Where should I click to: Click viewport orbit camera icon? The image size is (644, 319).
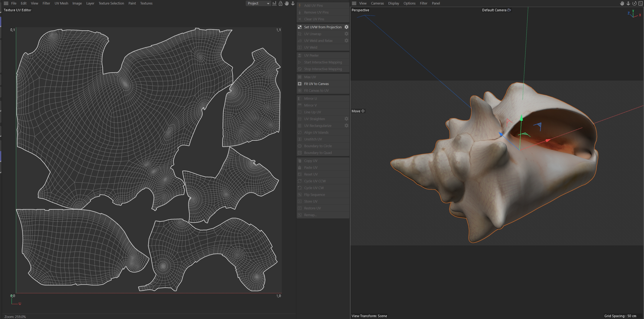635,3
